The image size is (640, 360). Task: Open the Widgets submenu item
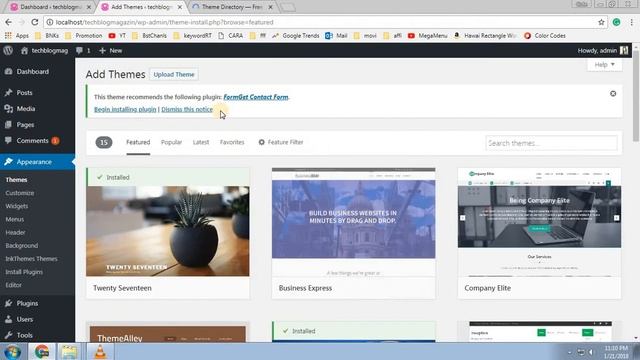pos(17,206)
